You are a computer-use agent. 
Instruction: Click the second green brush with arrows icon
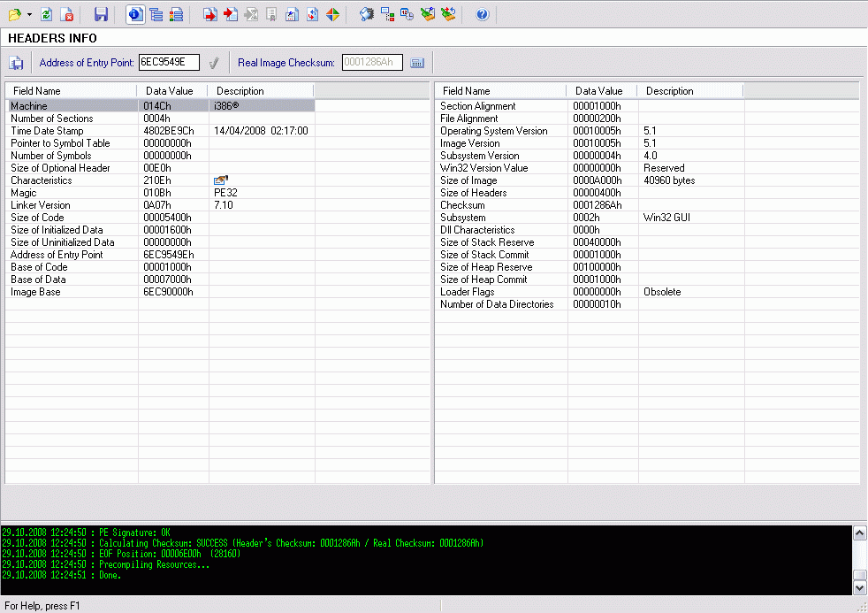(448, 15)
